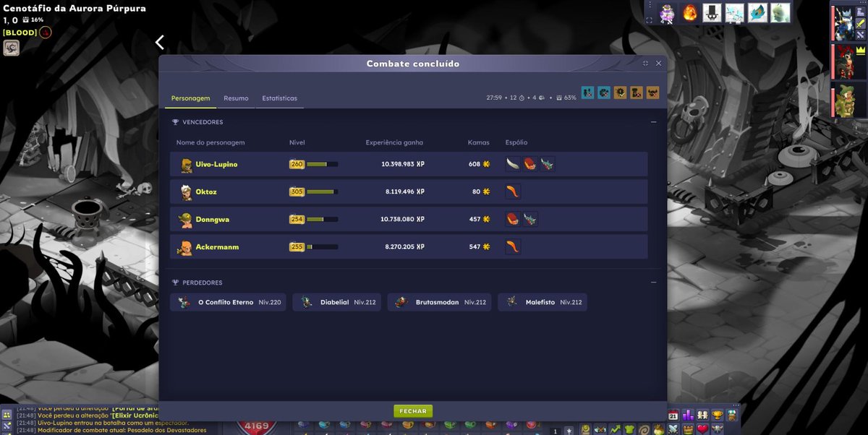868x435 pixels.
Task: Select the Uivo-Lupino character name
Action: (x=216, y=165)
